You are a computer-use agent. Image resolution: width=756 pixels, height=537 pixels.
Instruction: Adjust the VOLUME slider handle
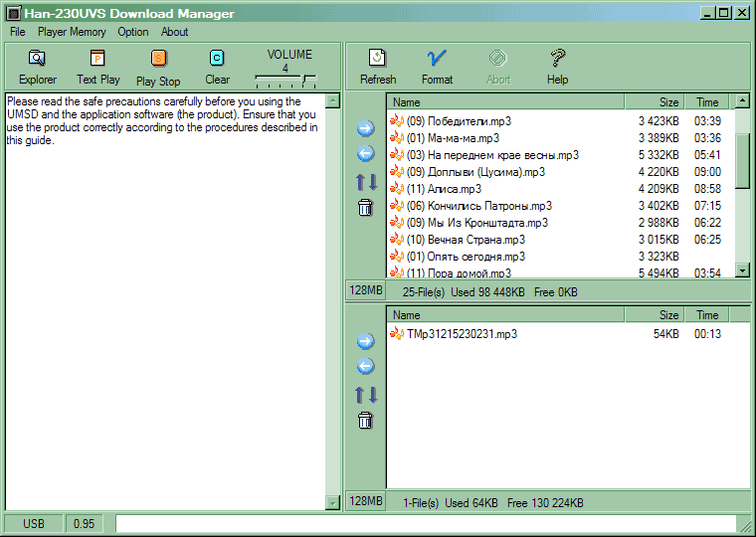(305, 80)
